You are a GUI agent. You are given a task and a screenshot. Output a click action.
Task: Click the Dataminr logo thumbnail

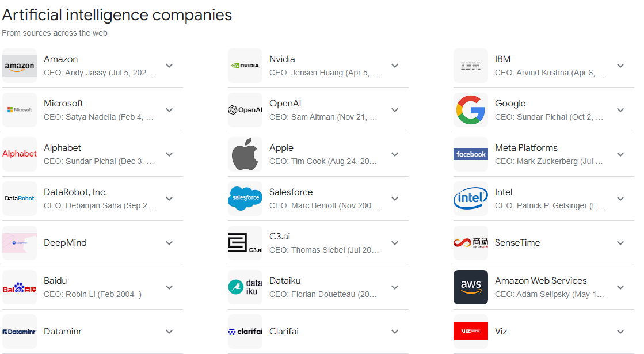pyautogui.click(x=19, y=332)
